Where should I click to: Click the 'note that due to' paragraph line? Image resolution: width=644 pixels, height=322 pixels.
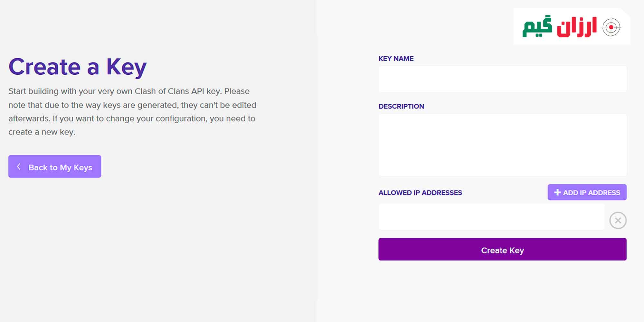coord(132,105)
